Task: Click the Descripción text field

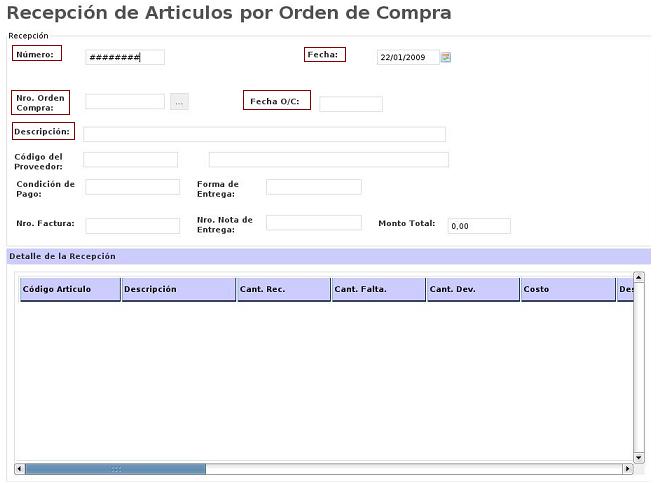Action: pyautogui.click(x=264, y=134)
